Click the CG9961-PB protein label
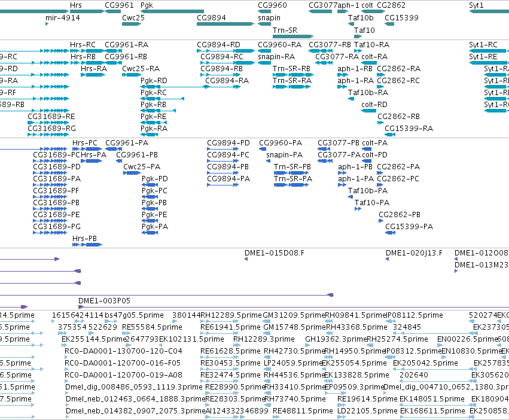The width and height of the screenshot is (509, 420). (x=137, y=155)
